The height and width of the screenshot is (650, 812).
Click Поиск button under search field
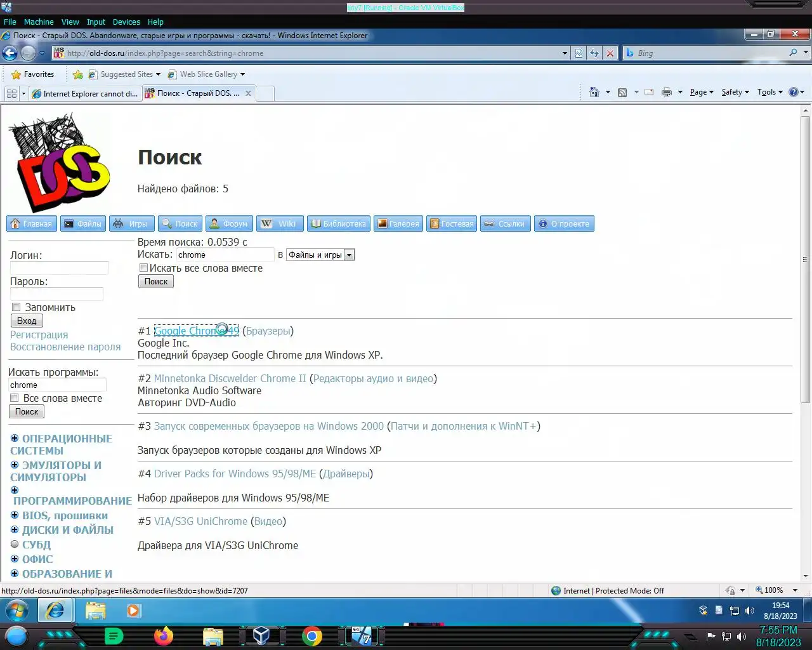[156, 282]
